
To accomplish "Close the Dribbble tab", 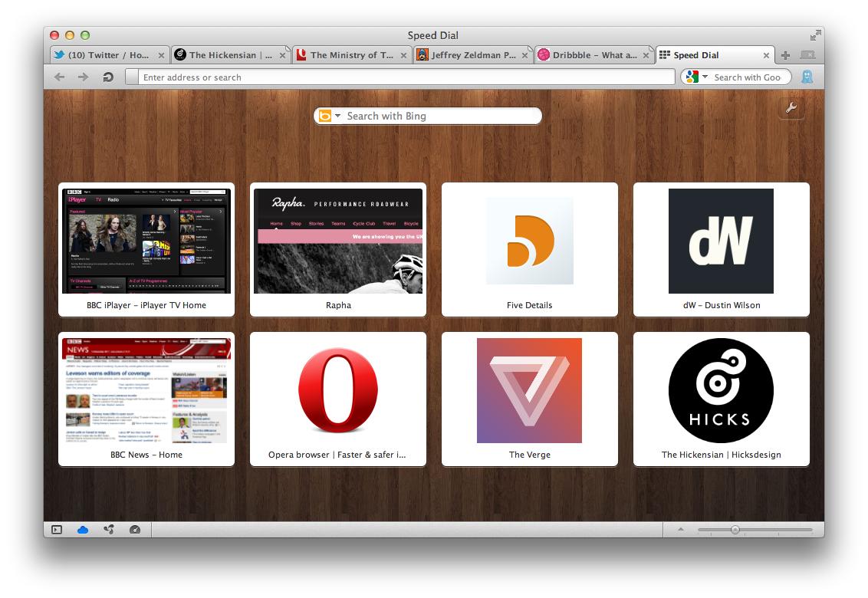I will 646,55.
